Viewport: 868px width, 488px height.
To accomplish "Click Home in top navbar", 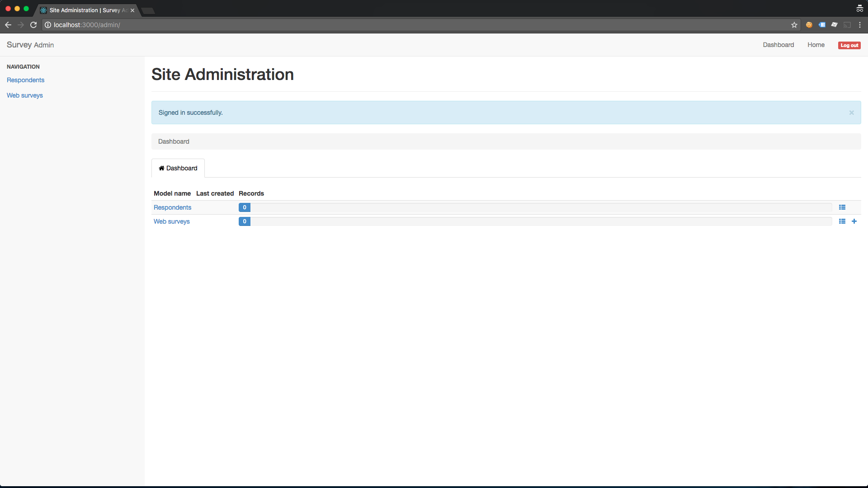I will point(816,45).
